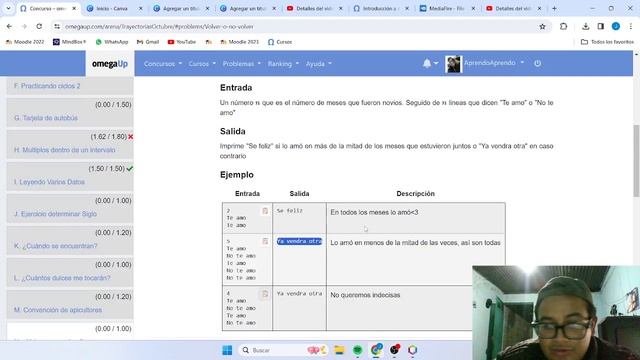Close the Concurso omegaUp tab
The height and width of the screenshot is (360, 640).
click(x=74, y=8)
